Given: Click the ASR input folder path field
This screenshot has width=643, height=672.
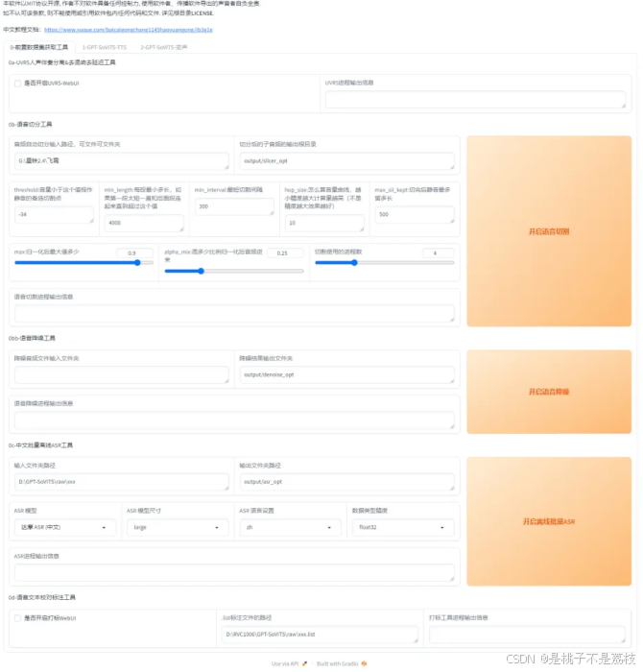Looking at the screenshot, I should click(x=122, y=482).
